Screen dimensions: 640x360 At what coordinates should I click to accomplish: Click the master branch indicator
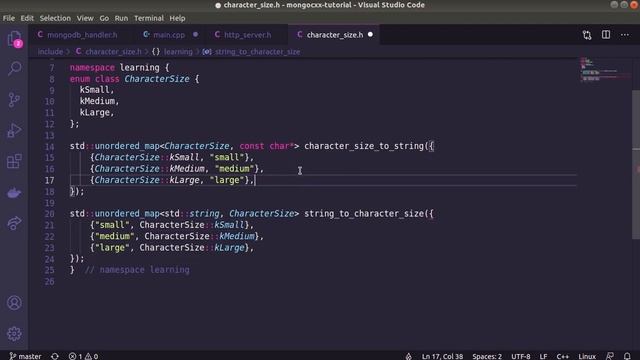click(25, 356)
